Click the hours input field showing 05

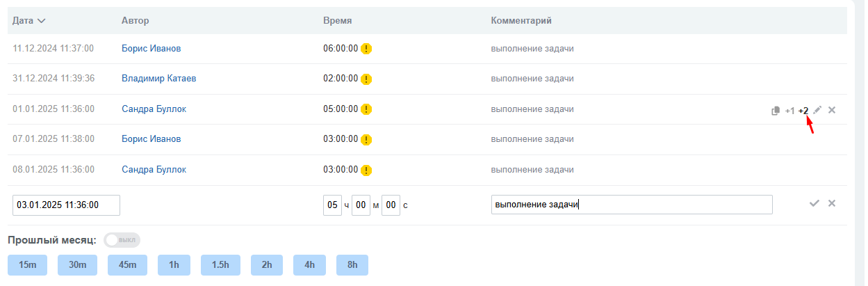pyautogui.click(x=332, y=205)
